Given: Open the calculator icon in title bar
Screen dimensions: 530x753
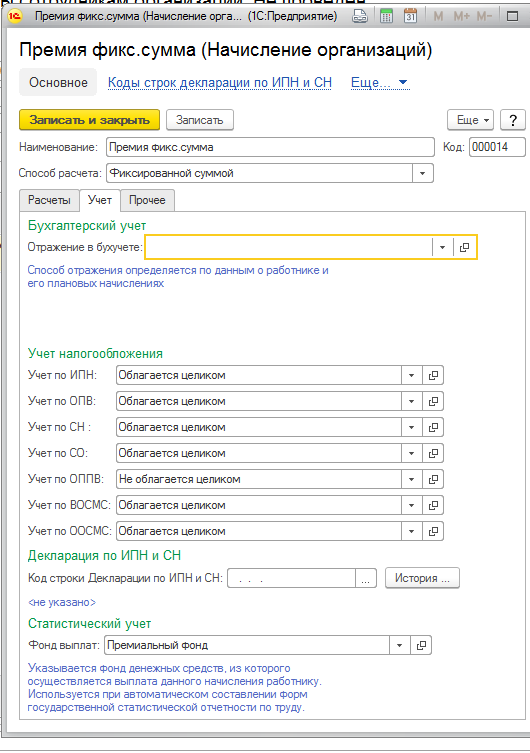Looking at the screenshot, I should pos(386,16).
